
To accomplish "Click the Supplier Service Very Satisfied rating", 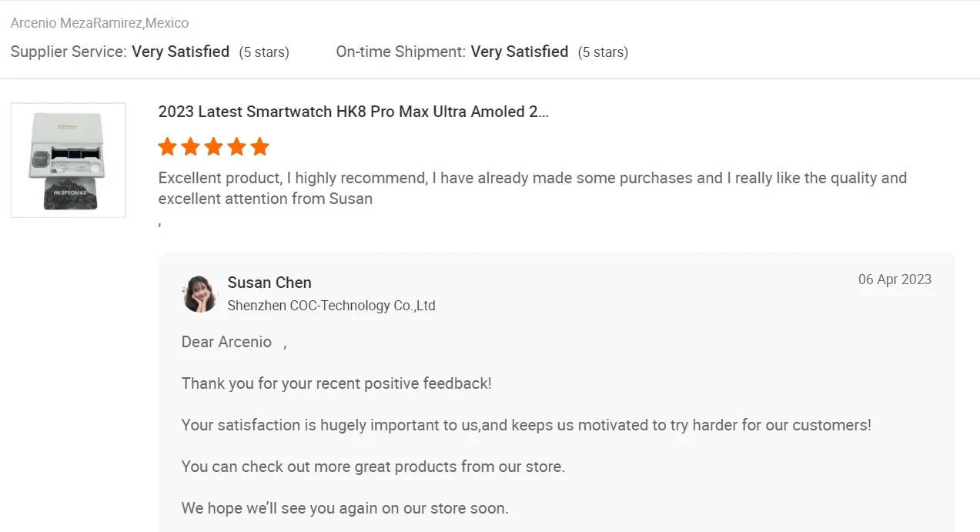I will coord(180,52).
